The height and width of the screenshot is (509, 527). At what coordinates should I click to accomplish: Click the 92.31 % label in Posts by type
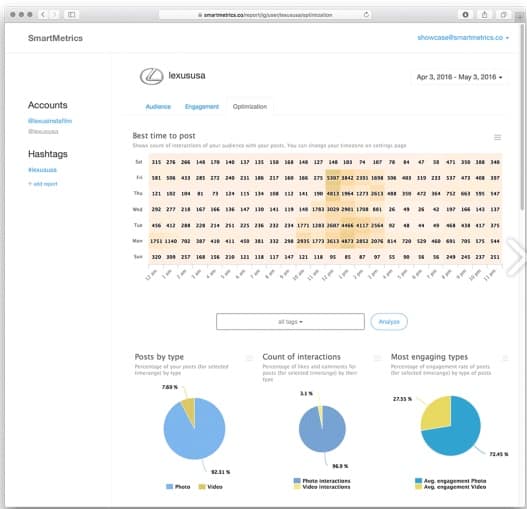click(220, 472)
